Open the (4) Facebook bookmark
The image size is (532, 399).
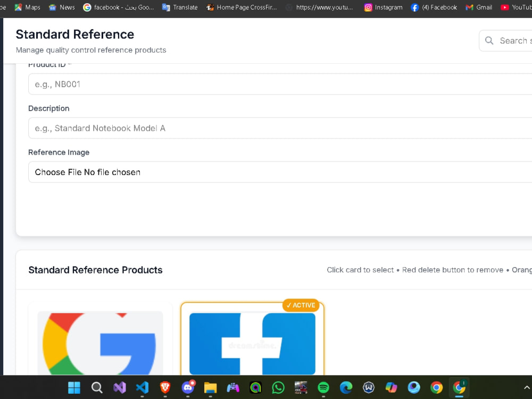point(434,7)
